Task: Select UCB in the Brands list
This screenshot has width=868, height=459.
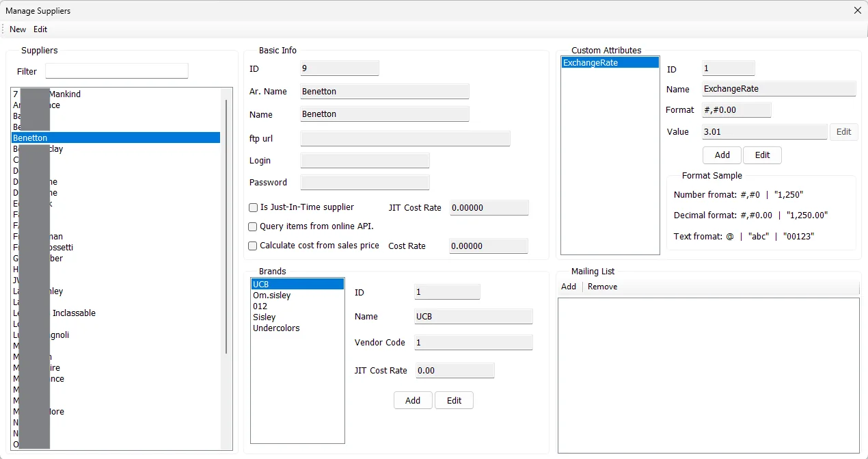Action: pyautogui.click(x=297, y=284)
